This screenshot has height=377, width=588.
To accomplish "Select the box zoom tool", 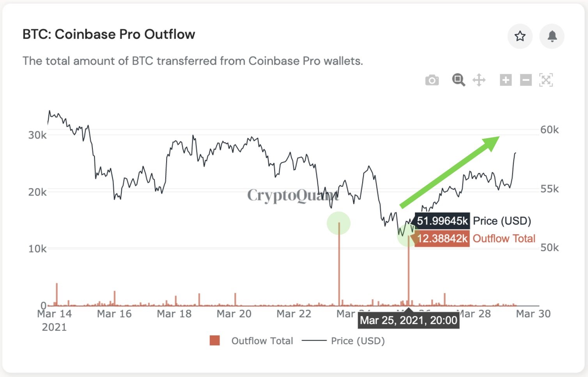I will tap(459, 80).
